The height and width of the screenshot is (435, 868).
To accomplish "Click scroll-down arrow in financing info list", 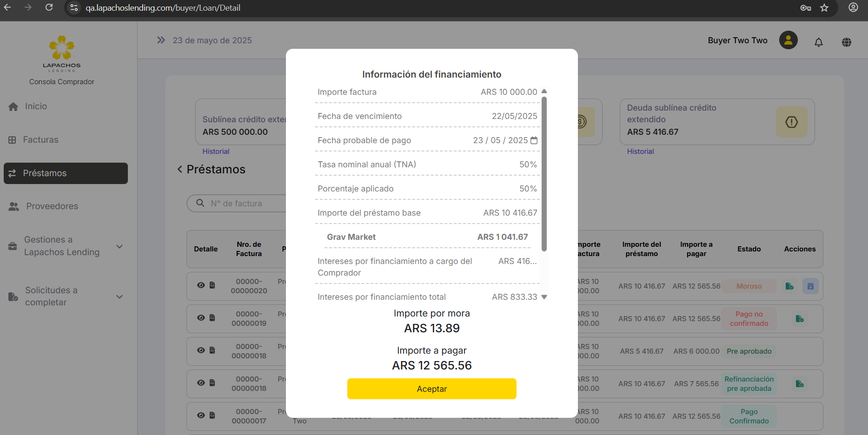I will point(544,297).
